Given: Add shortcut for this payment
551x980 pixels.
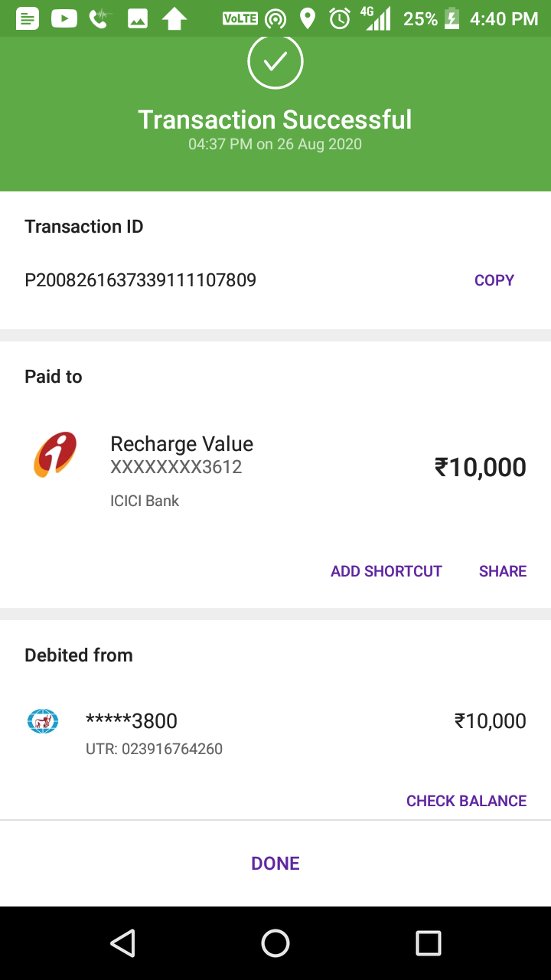Looking at the screenshot, I should 386,571.
